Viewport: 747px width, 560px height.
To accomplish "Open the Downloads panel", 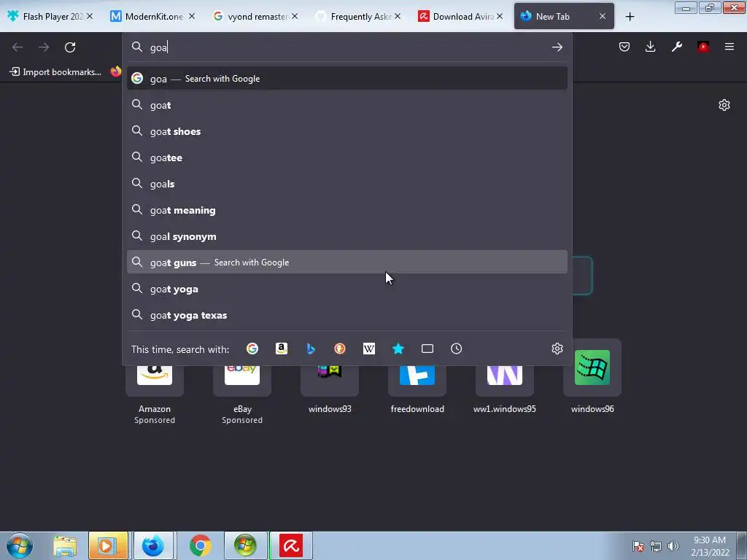I will [650, 47].
